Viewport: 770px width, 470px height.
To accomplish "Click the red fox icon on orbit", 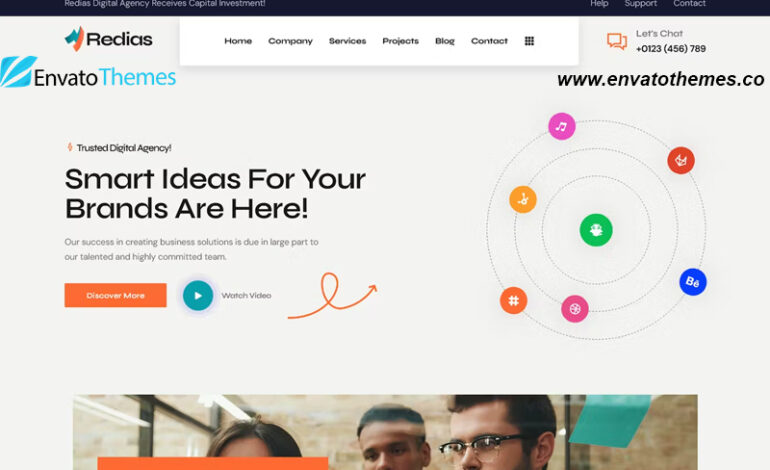I will 681,160.
